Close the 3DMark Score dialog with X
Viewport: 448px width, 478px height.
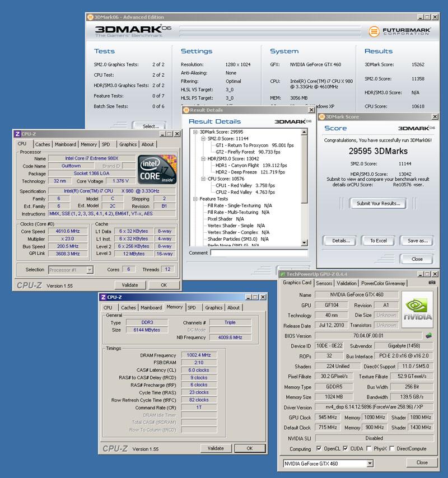coord(435,117)
